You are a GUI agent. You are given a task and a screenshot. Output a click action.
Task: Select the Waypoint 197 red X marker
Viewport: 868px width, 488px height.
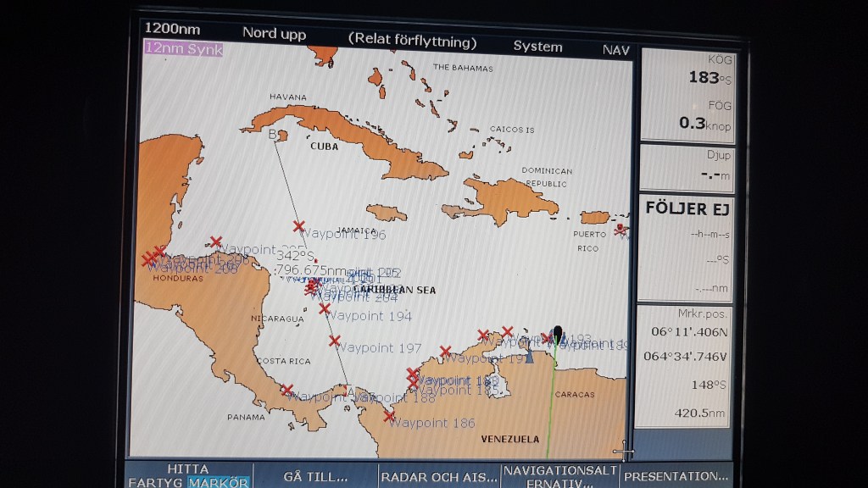(335, 341)
